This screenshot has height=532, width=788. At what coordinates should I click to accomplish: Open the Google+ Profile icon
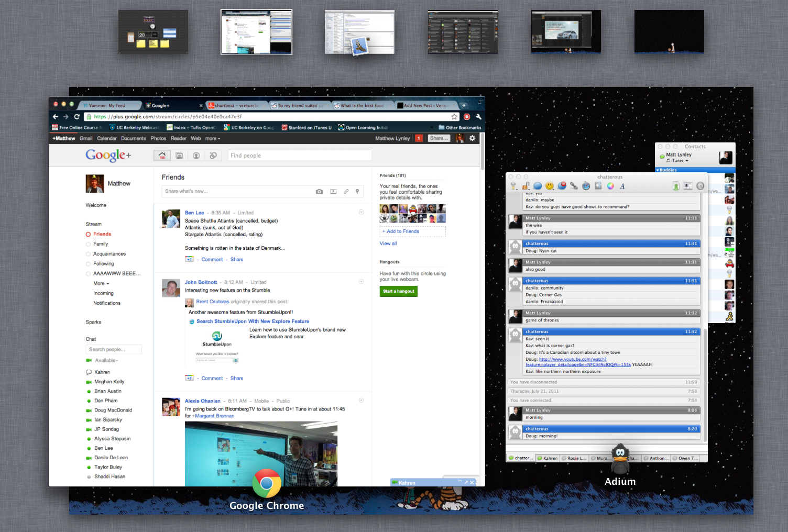196,156
